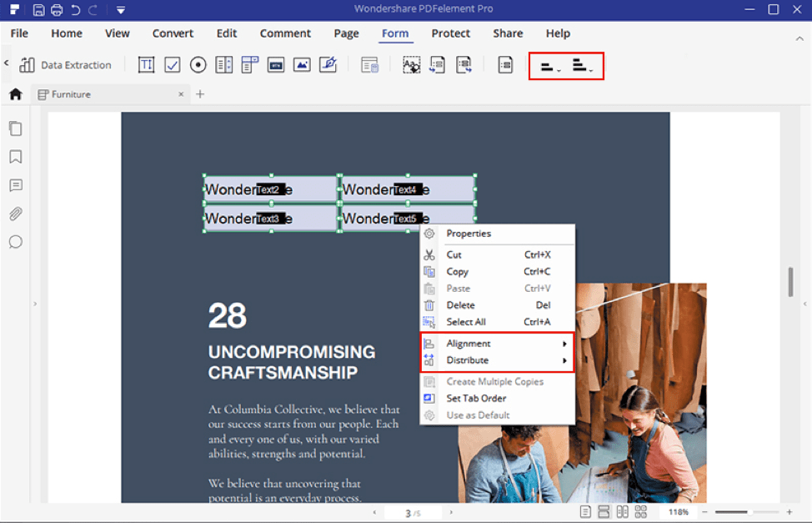This screenshot has height=523, width=812.
Task: Switch to continuous page view
Action: (604, 513)
